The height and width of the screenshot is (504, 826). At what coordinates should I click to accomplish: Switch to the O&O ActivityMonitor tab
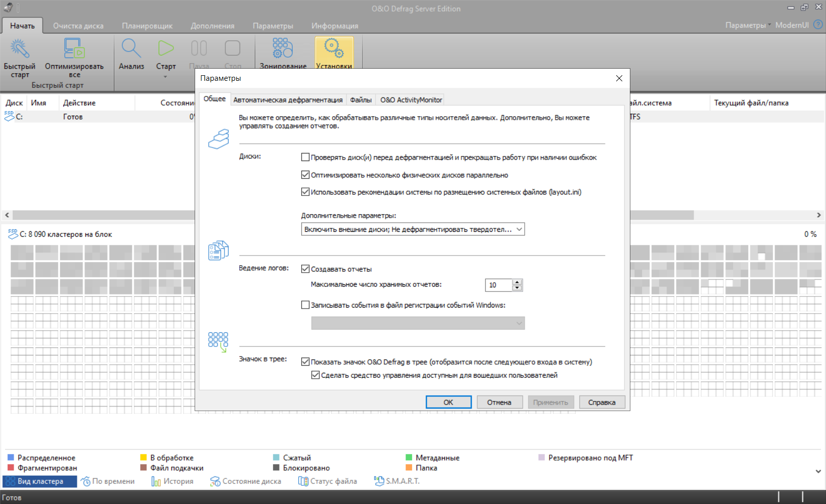(411, 100)
